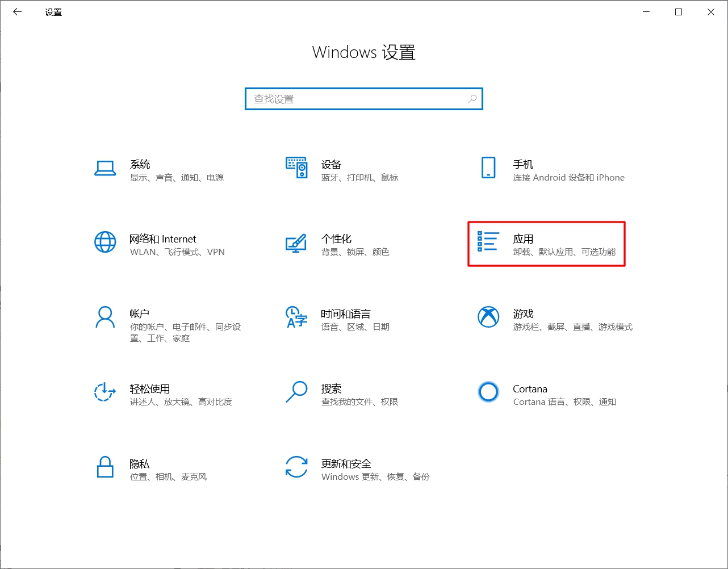Maximize the 设置 window

click(x=679, y=12)
